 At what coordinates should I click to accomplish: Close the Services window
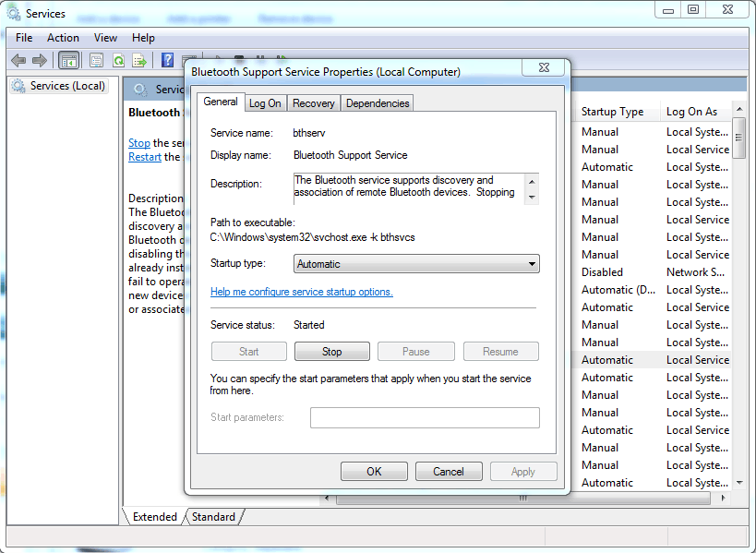tap(727, 10)
